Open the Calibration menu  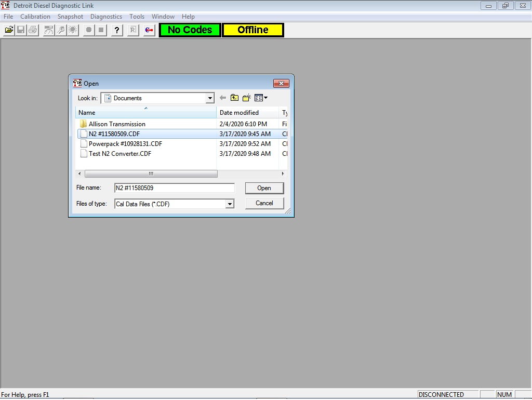35,16
